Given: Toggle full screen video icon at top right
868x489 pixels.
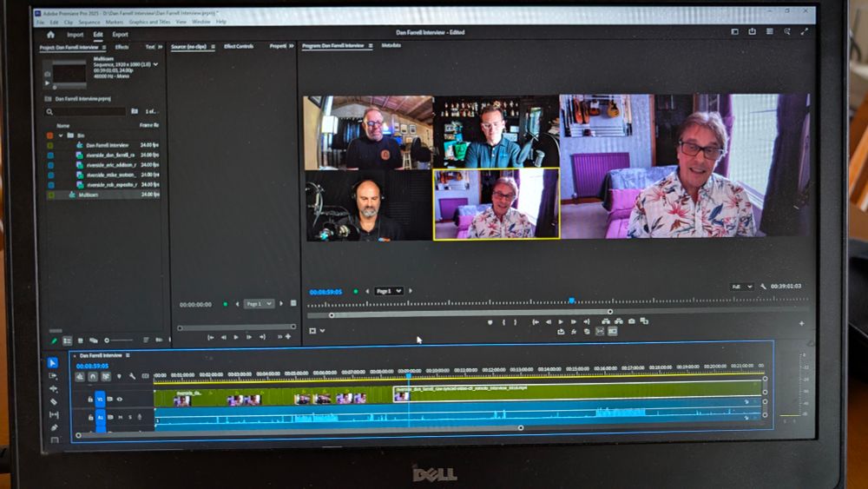Looking at the screenshot, I should coord(805,31).
